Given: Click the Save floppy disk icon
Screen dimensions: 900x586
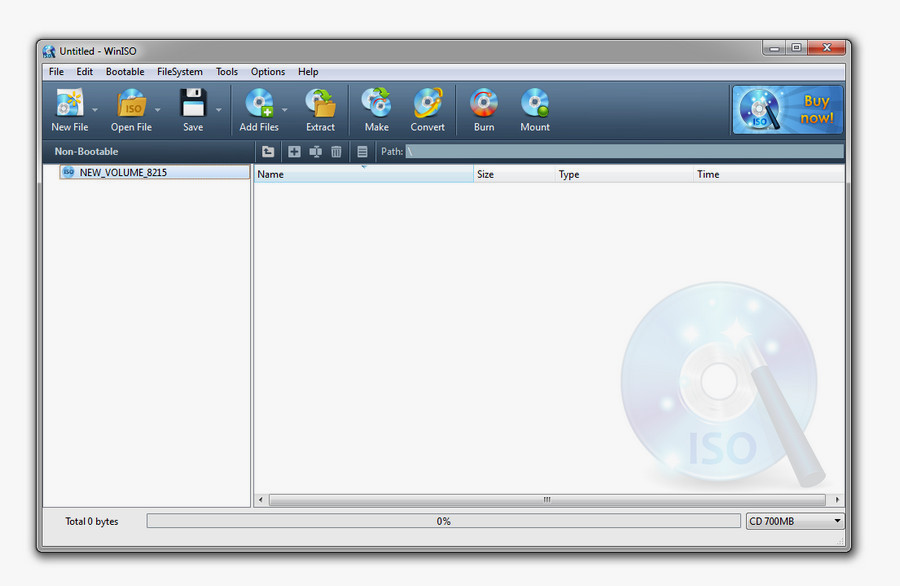Looking at the screenshot, I should point(193,103).
